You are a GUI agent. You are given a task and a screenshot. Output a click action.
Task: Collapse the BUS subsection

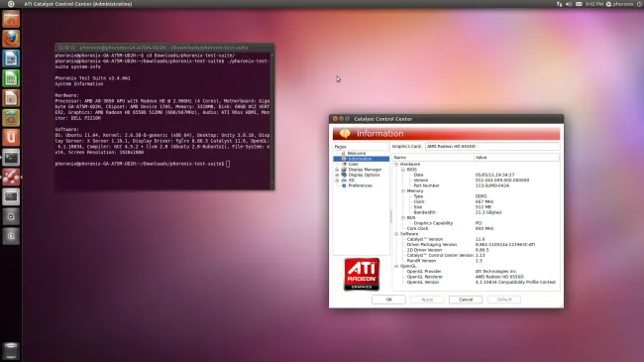coord(403,217)
